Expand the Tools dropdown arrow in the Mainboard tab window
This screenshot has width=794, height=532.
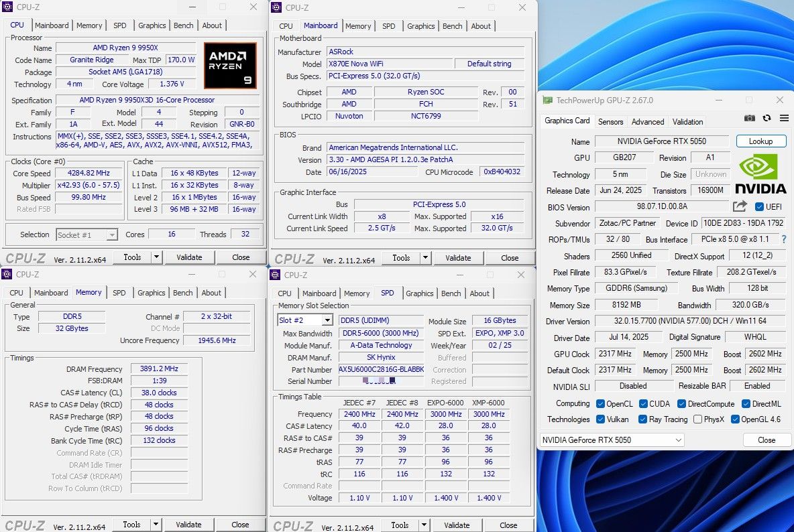pyautogui.click(x=425, y=257)
